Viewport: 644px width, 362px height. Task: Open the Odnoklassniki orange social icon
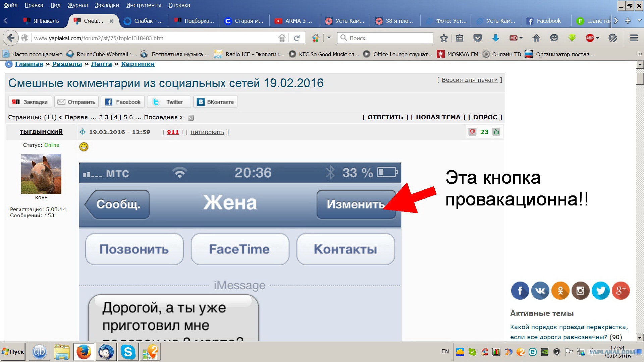point(560,290)
